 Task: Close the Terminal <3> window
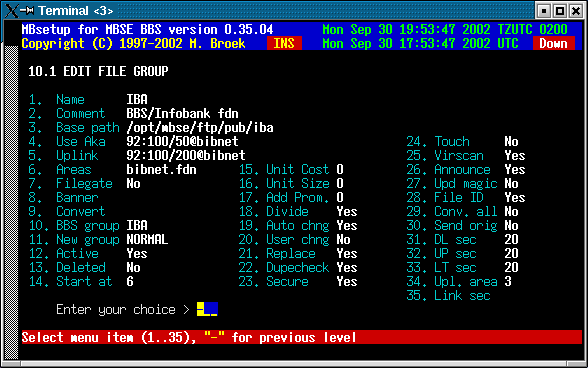click(576, 11)
